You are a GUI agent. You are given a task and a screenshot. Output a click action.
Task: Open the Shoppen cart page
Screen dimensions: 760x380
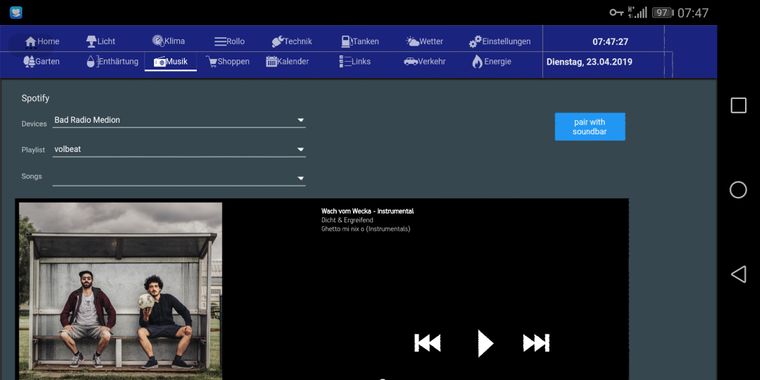point(227,62)
